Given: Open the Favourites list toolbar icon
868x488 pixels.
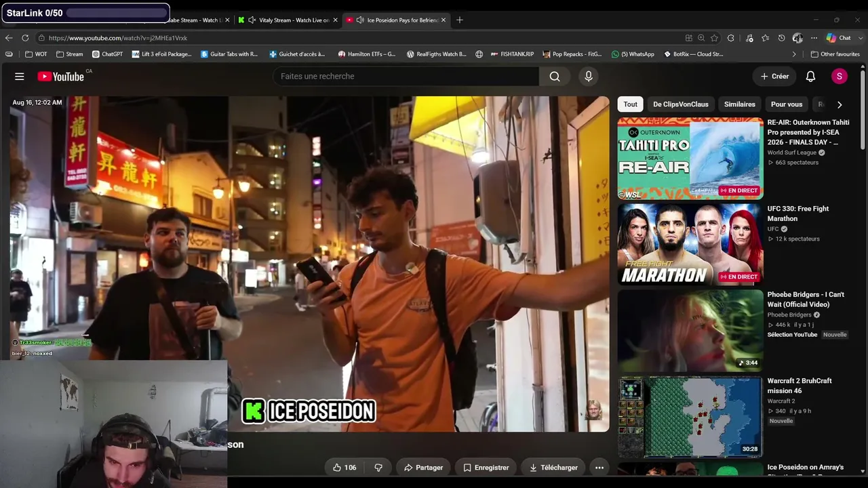Looking at the screenshot, I should coord(766,38).
